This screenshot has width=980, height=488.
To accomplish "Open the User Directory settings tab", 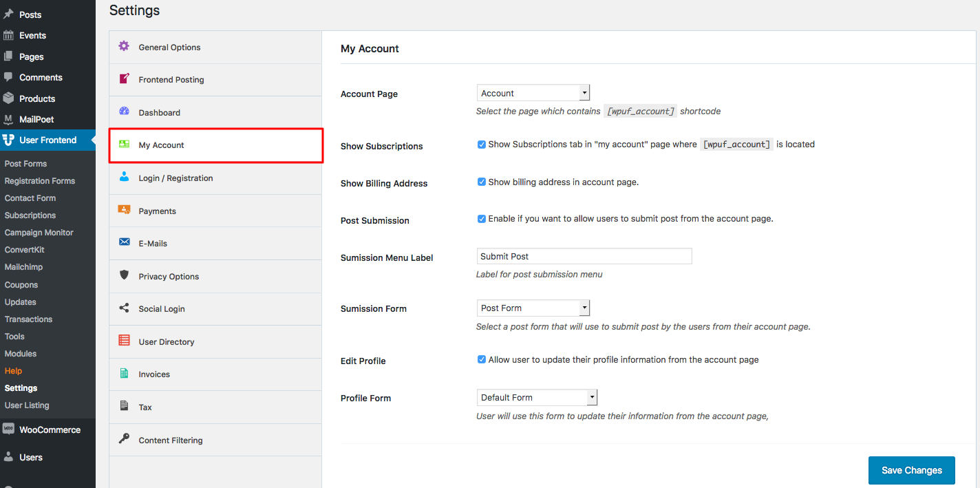I will tap(167, 342).
